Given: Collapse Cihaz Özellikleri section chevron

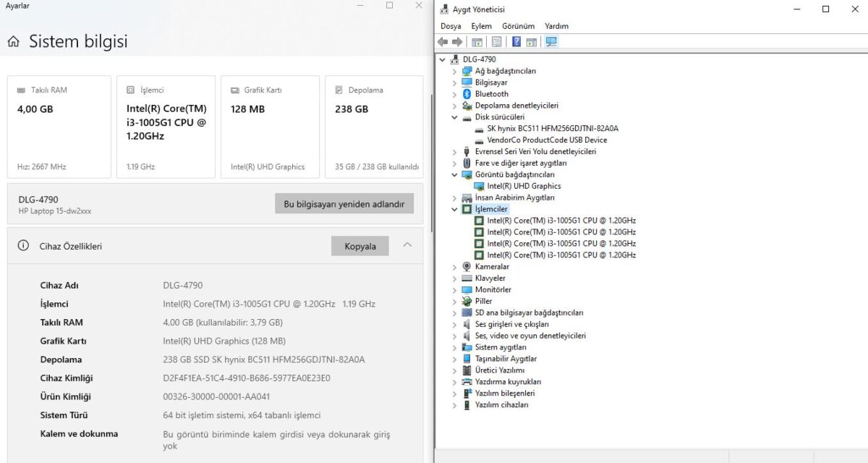Looking at the screenshot, I should [x=407, y=245].
